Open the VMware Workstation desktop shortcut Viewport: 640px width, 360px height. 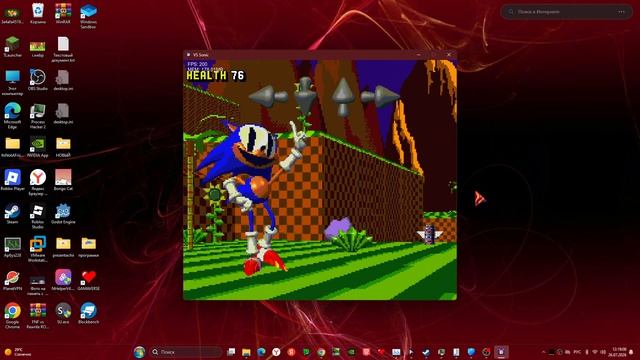click(x=38, y=249)
